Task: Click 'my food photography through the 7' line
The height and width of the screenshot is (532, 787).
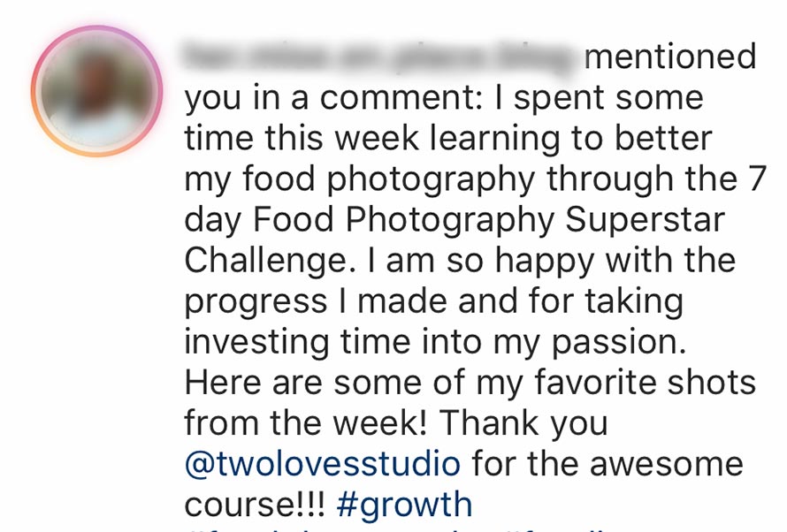Action: point(473,179)
